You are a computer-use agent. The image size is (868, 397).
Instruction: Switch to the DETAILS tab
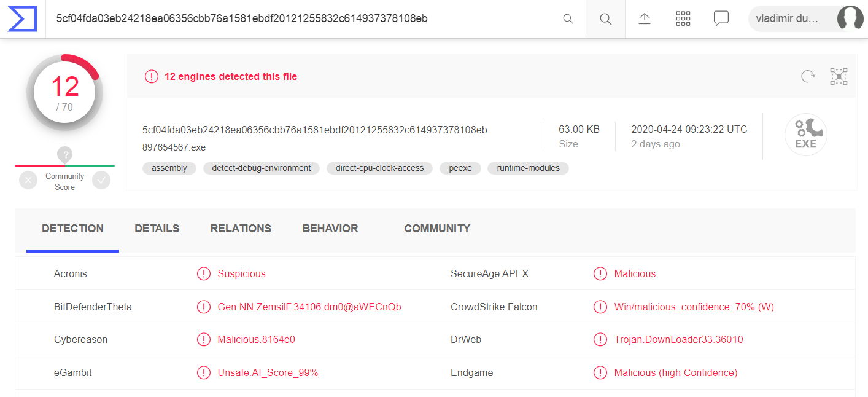157,229
